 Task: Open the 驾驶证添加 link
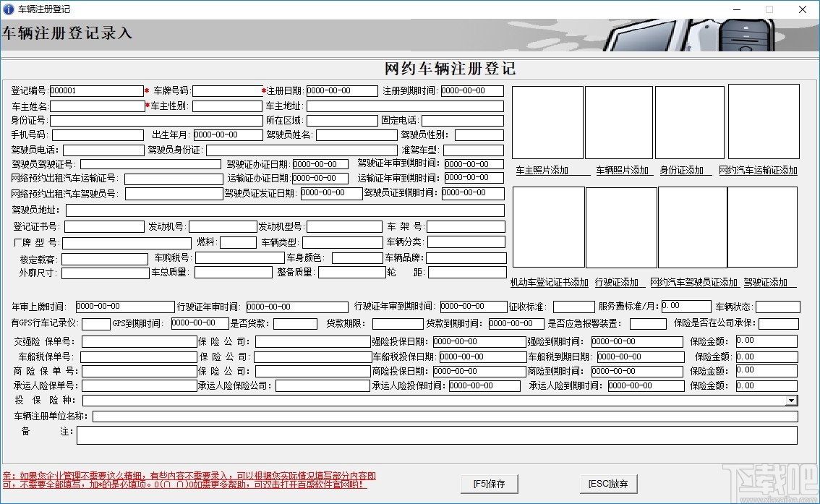766,282
